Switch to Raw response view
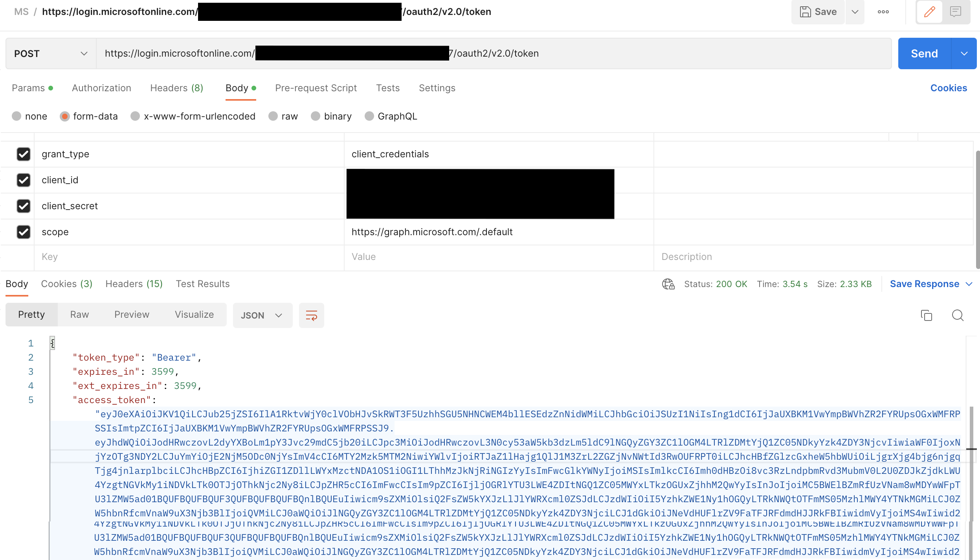Screen dimensions: 980x560 79,315
